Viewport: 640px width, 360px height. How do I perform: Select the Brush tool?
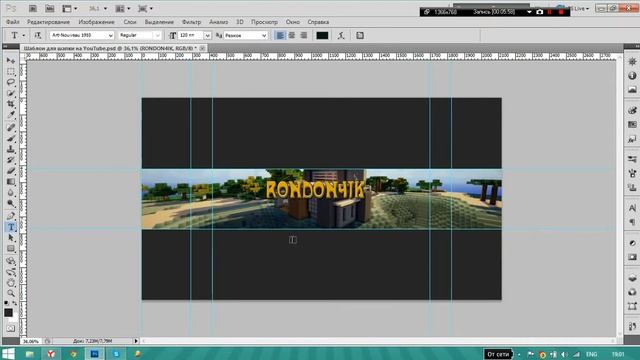[x=11, y=138]
